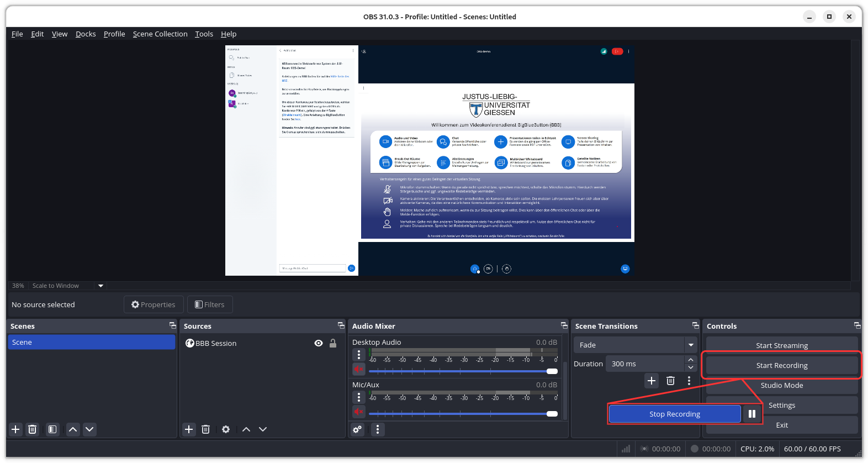
Task: Move scene up arrow in Scenes dock
Action: 73,429
